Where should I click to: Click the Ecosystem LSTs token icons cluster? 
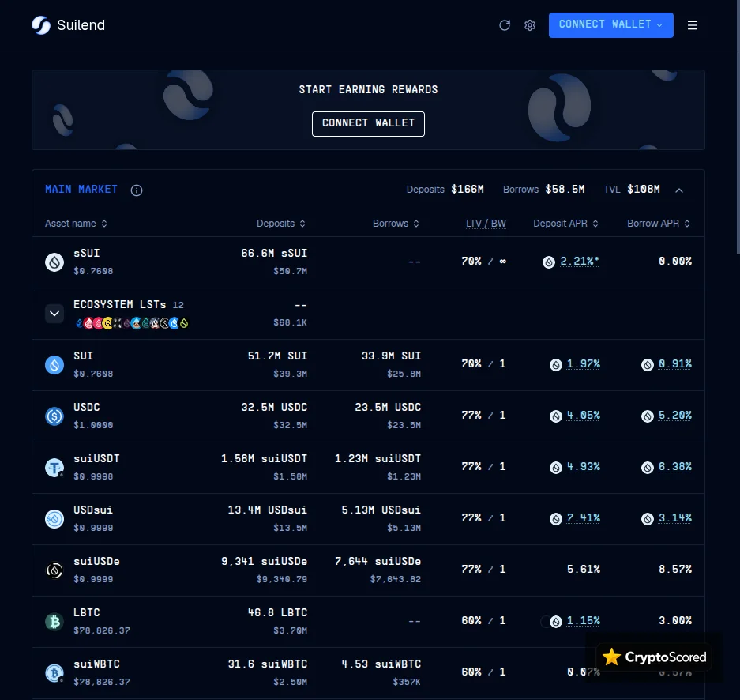(x=132, y=323)
